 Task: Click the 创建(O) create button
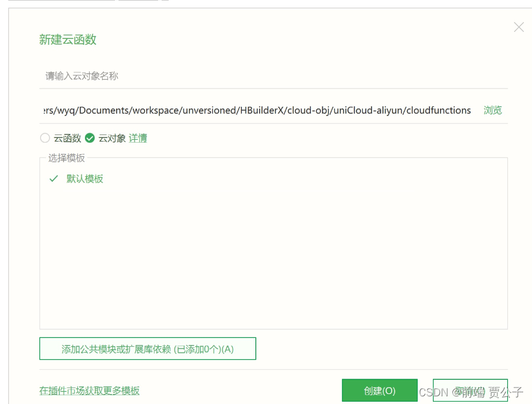click(x=379, y=390)
